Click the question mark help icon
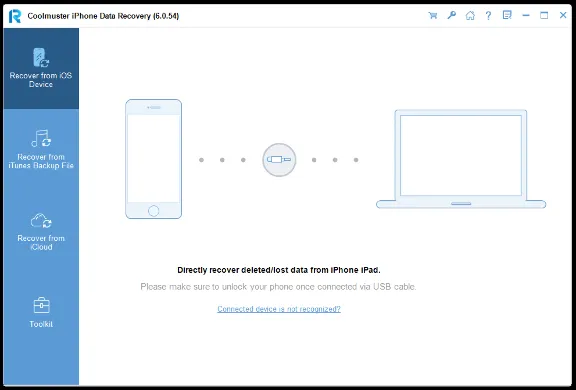 (488, 15)
